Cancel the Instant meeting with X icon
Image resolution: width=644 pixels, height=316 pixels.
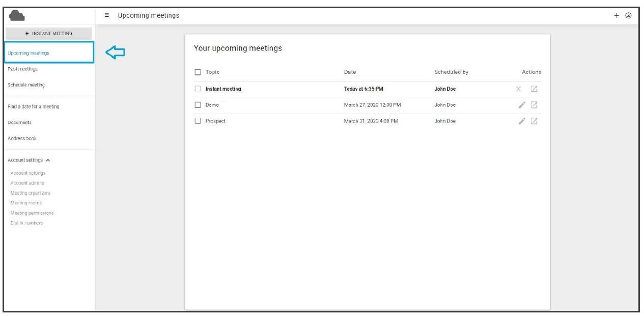[518, 89]
